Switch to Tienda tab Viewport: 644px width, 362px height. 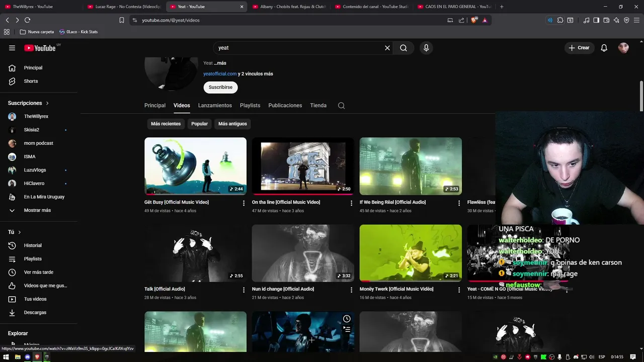click(x=318, y=106)
